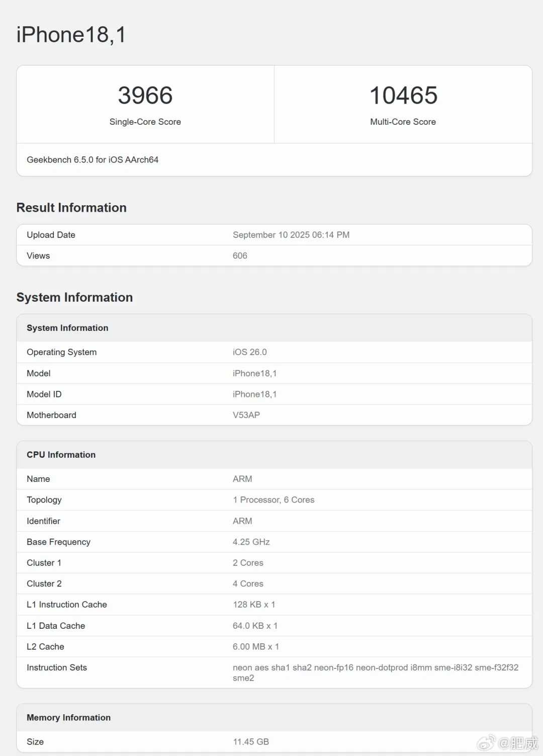Select the memory size 11.45 GB
543x756 pixels.
click(250, 742)
